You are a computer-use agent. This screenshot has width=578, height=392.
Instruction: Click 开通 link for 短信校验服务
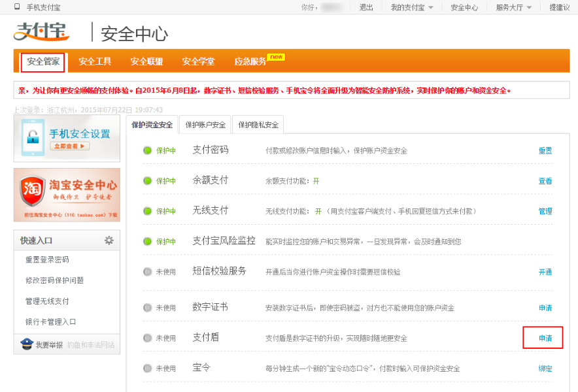click(545, 272)
